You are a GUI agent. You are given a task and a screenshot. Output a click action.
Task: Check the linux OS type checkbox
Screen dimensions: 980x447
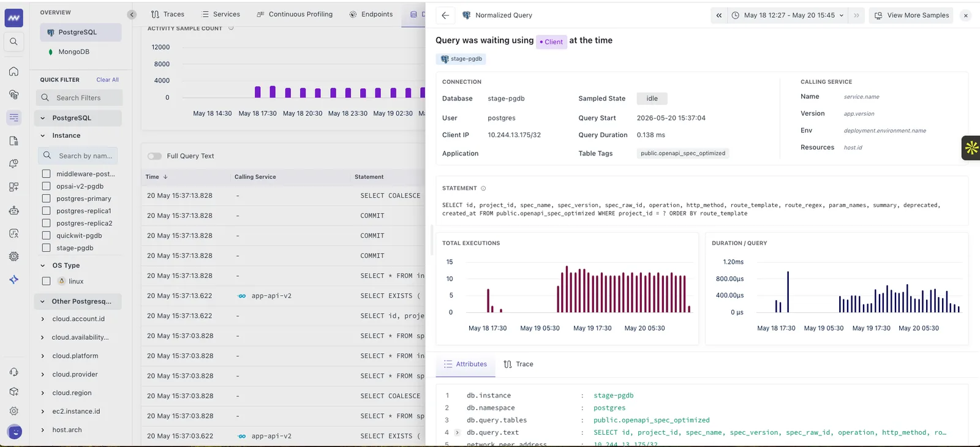tap(46, 281)
